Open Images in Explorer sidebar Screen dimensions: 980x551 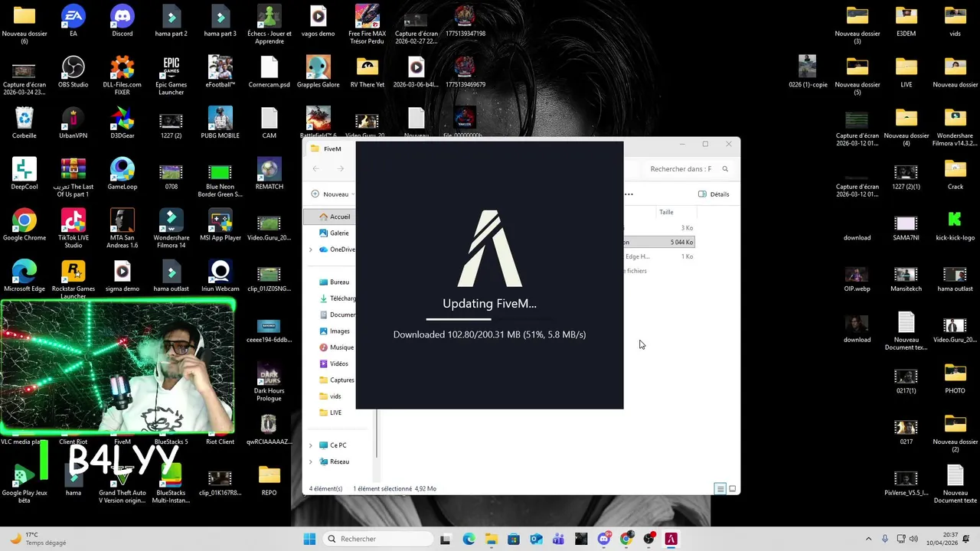click(334, 331)
